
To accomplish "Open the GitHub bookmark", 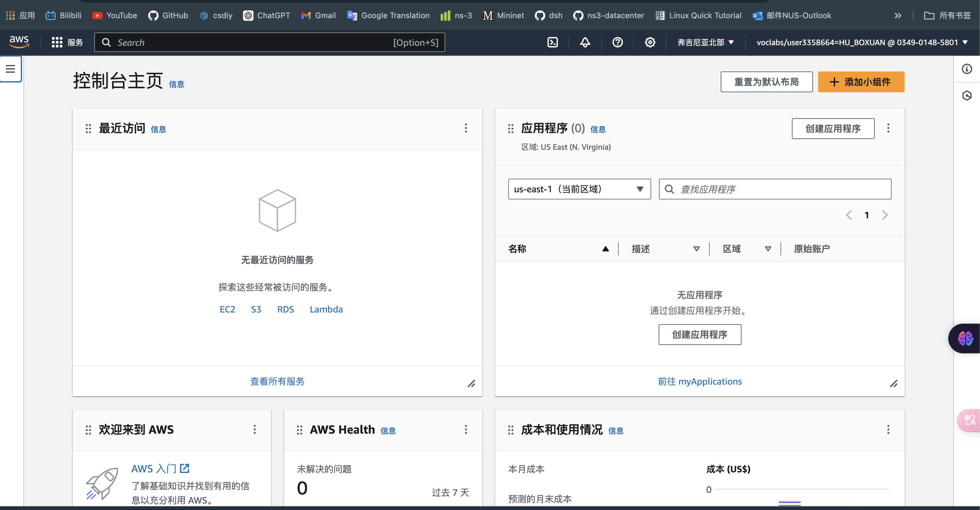I will point(168,15).
